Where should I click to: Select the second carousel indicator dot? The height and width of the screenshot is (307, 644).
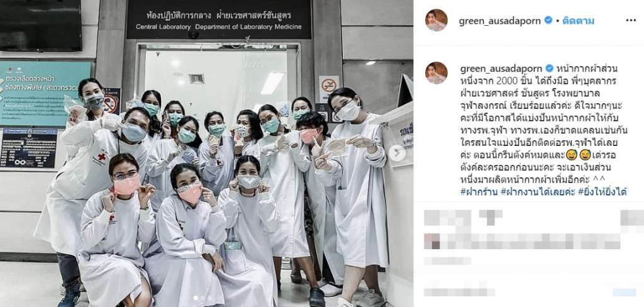pos(203,298)
